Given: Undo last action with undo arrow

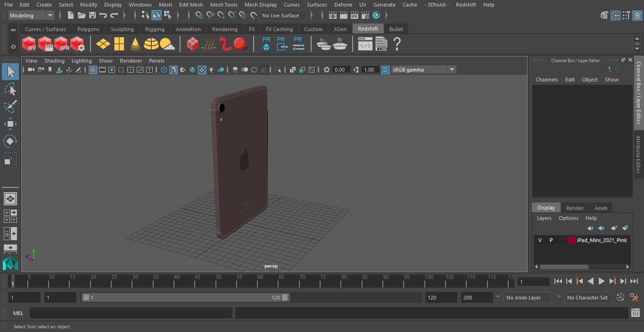Looking at the screenshot, I should [x=103, y=16].
